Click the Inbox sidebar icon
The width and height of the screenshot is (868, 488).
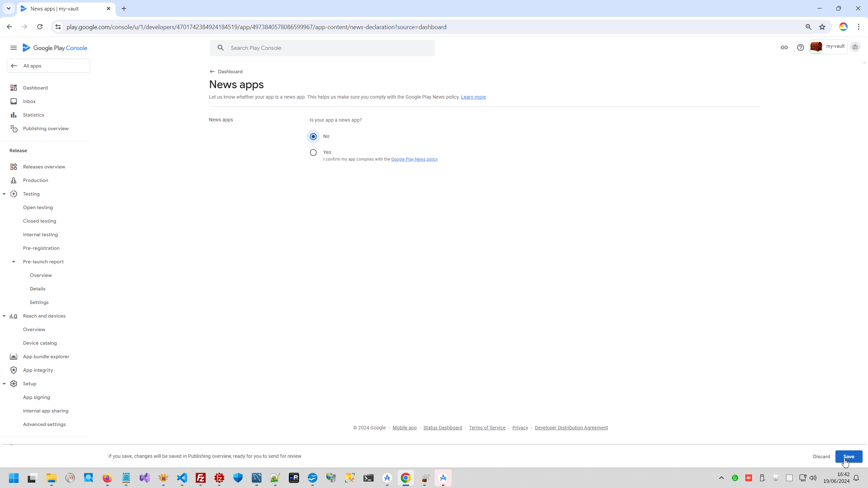click(x=14, y=101)
